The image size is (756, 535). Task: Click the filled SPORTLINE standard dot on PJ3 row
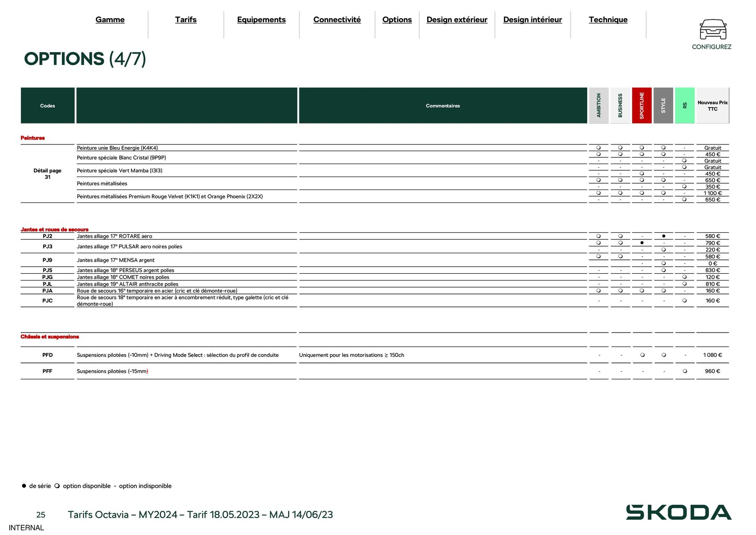[642, 243]
